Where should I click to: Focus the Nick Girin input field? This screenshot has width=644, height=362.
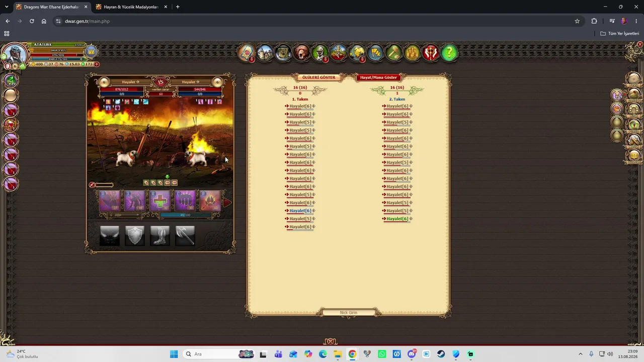click(348, 313)
